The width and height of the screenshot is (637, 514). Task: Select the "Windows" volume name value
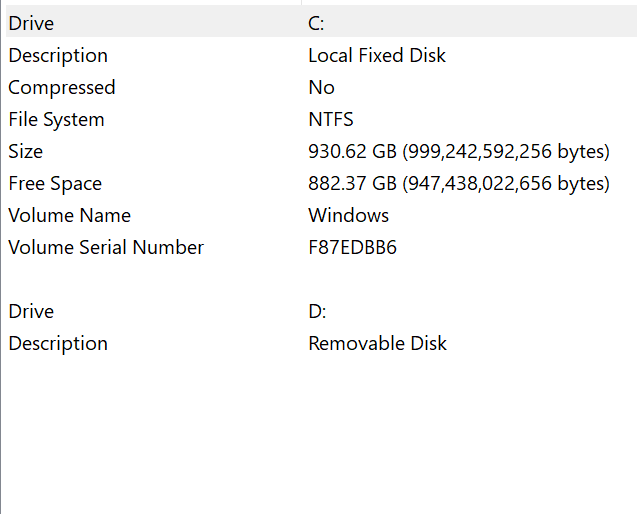click(348, 215)
